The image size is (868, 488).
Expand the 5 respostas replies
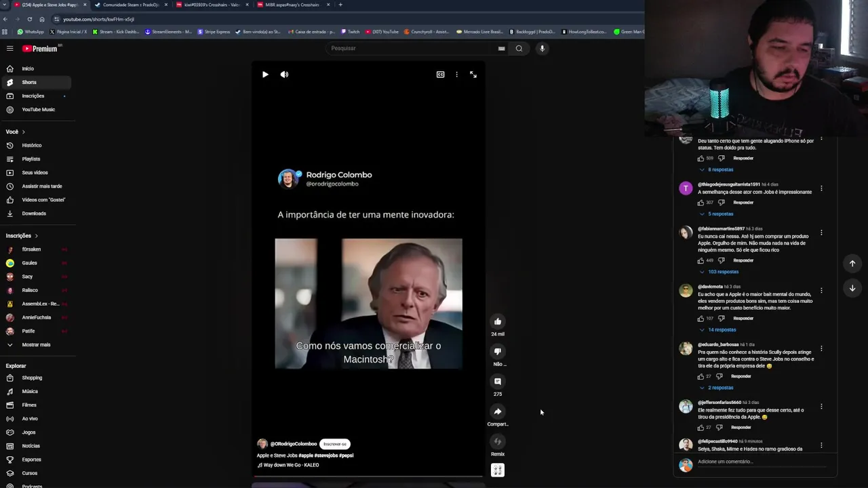(x=716, y=213)
